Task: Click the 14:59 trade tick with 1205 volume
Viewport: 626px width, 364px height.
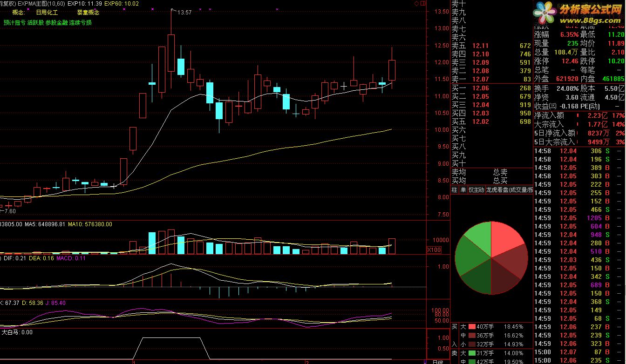Action: click(579, 218)
